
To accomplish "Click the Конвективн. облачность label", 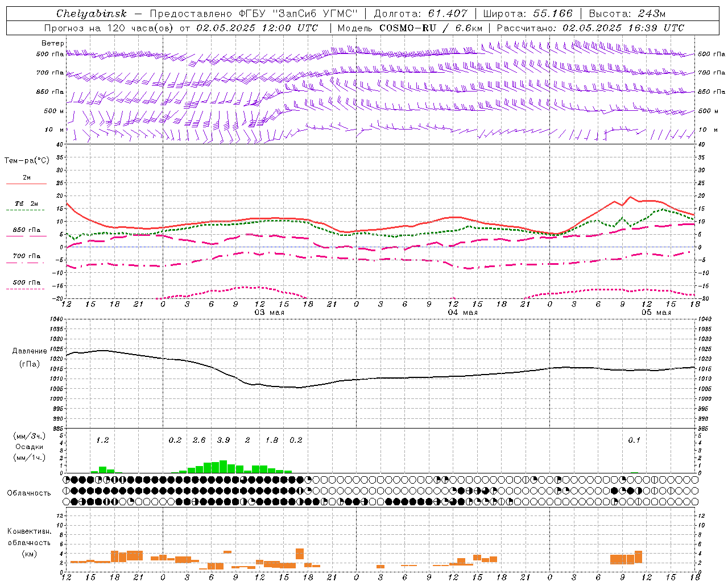I will pos(29,537).
